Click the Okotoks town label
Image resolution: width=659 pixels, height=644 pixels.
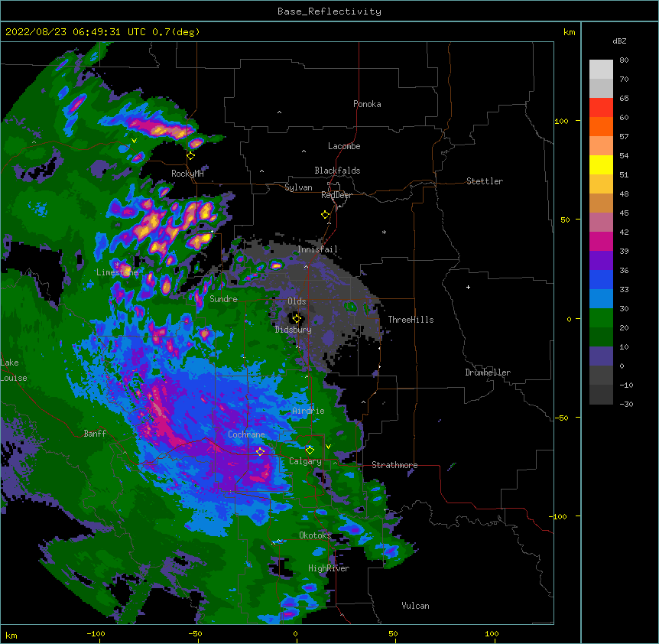point(315,535)
